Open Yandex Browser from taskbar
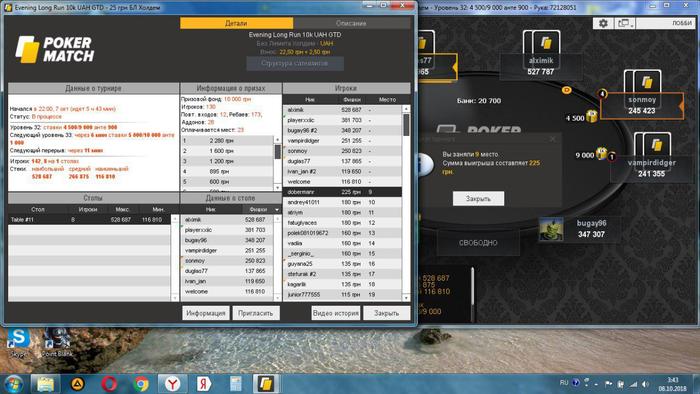The width and height of the screenshot is (700, 394). coord(173,384)
